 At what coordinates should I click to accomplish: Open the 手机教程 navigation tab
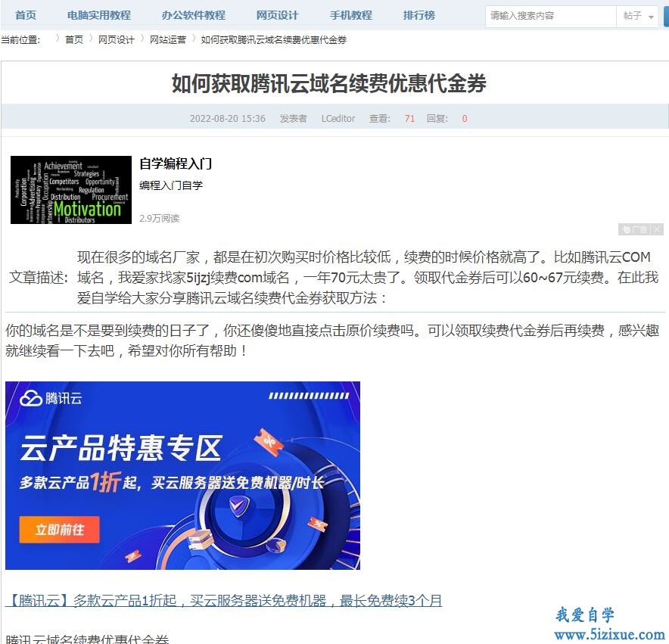350,15
